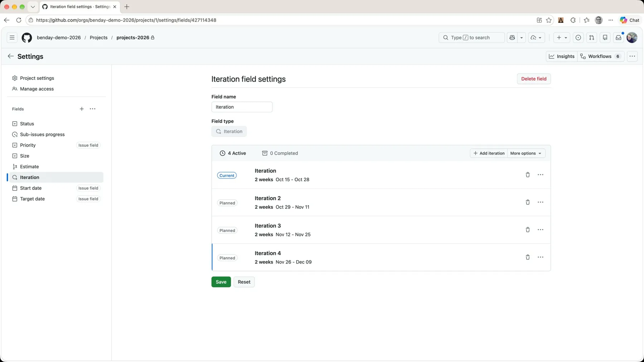
Task: Click the Add iteration button
Action: [489, 153]
